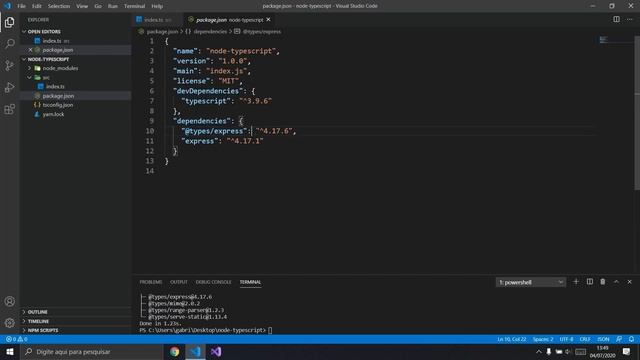Viewport: 640px width, 360px height.
Task: Close the package.json editor tab
Action: [269, 20]
